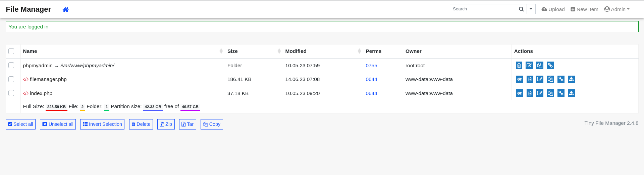The image size is (644, 175).
Task: Open the Upload page
Action: click(553, 9)
